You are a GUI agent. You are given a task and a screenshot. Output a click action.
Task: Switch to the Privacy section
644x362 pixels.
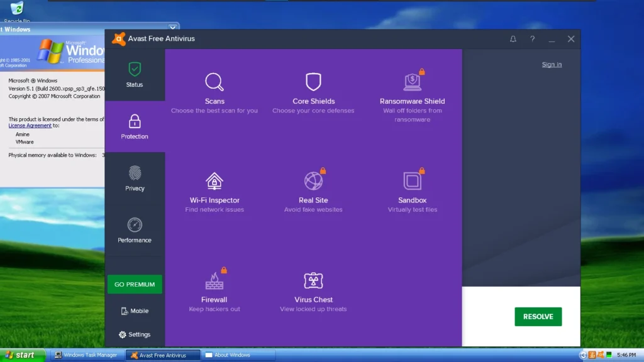click(x=135, y=179)
